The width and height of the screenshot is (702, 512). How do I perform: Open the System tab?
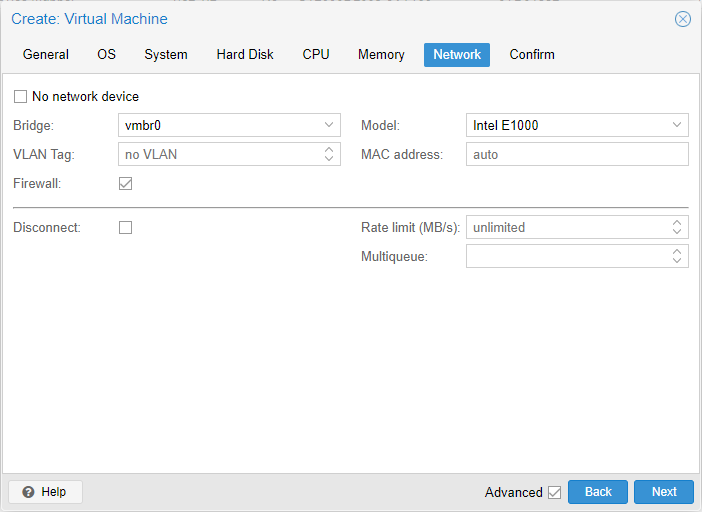pos(166,55)
